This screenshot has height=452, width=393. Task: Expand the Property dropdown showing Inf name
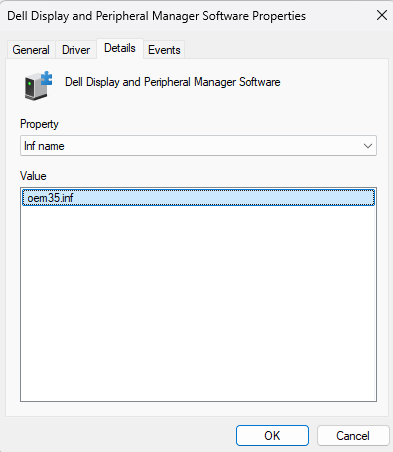pyautogui.click(x=198, y=146)
